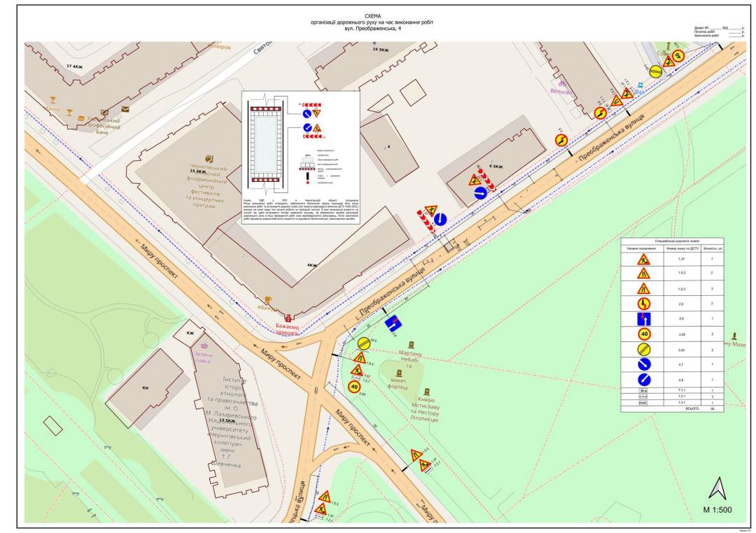Click the yellow end-of-restrictions sign near Мартину Небабі
This screenshot has height=533, width=756.
(363, 343)
